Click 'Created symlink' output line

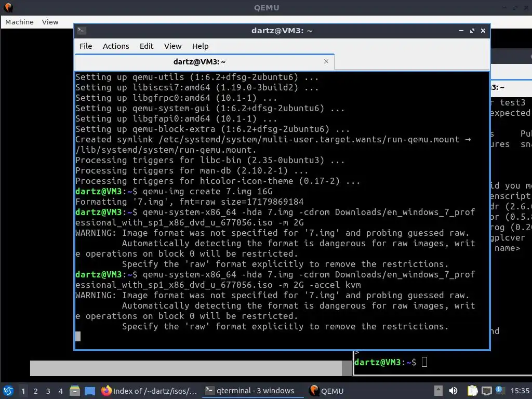(273, 144)
